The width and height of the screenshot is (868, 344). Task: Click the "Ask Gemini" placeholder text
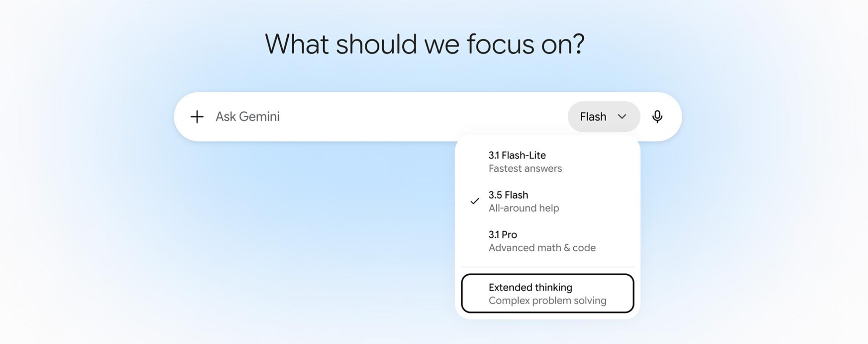247,117
